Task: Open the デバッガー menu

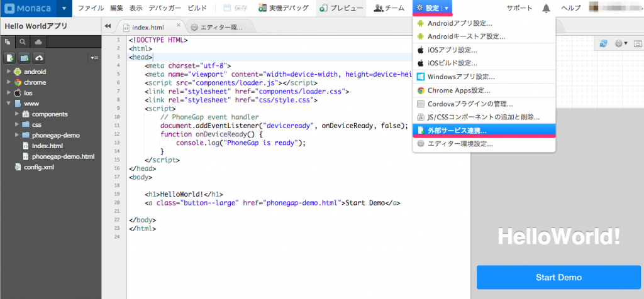Action: pos(165,8)
